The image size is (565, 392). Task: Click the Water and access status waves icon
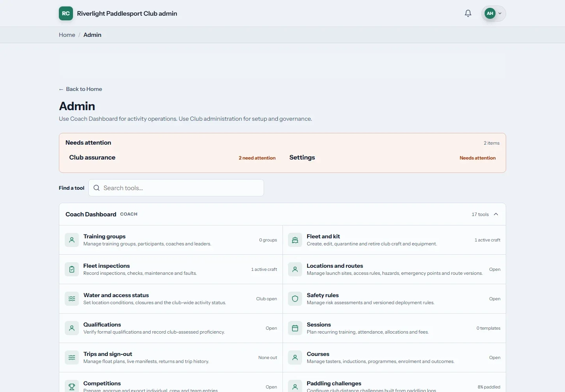(72, 299)
